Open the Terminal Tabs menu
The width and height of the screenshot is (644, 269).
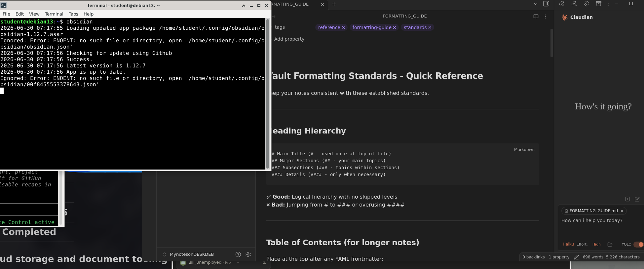(x=73, y=14)
